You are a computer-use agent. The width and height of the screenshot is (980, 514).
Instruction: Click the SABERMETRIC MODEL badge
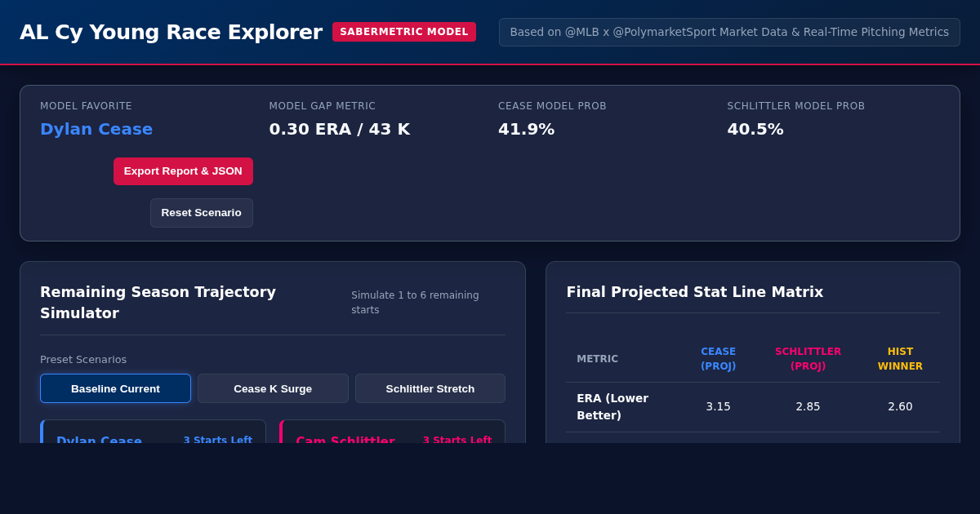tap(404, 32)
